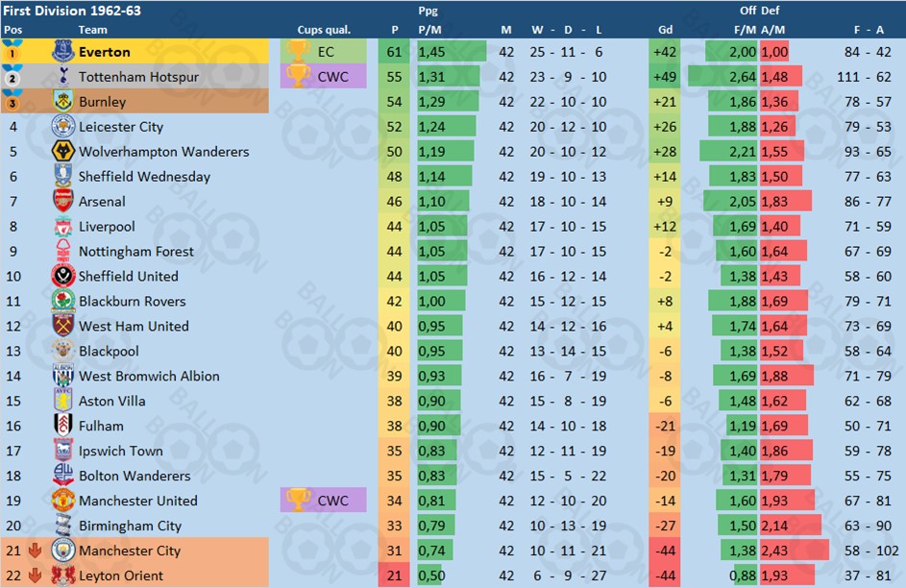The image size is (906, 588).
Task: Click the Everton club crest
Action: click(x=62, y=52)
